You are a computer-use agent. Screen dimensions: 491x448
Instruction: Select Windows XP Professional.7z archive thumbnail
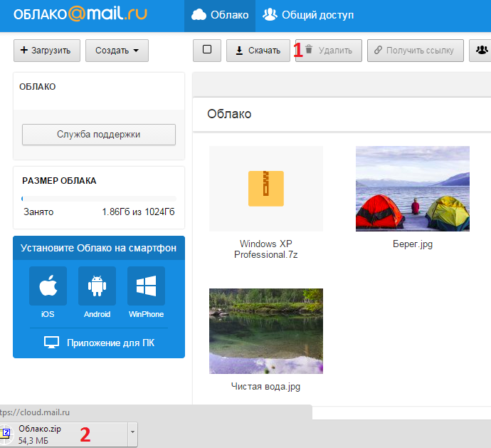tap(266, 189)
